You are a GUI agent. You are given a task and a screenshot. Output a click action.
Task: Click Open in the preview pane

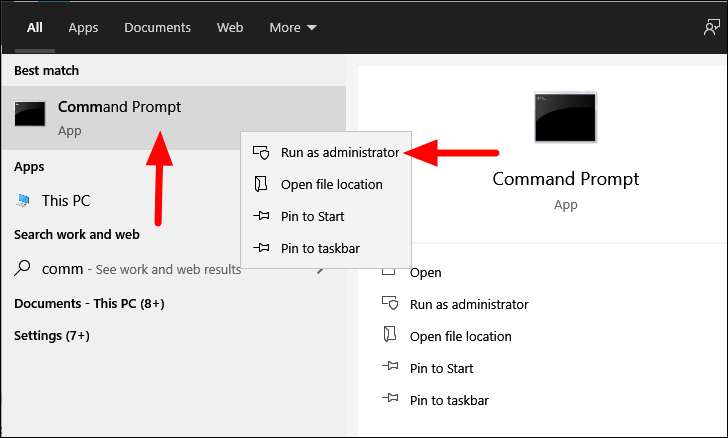(425, 273)
